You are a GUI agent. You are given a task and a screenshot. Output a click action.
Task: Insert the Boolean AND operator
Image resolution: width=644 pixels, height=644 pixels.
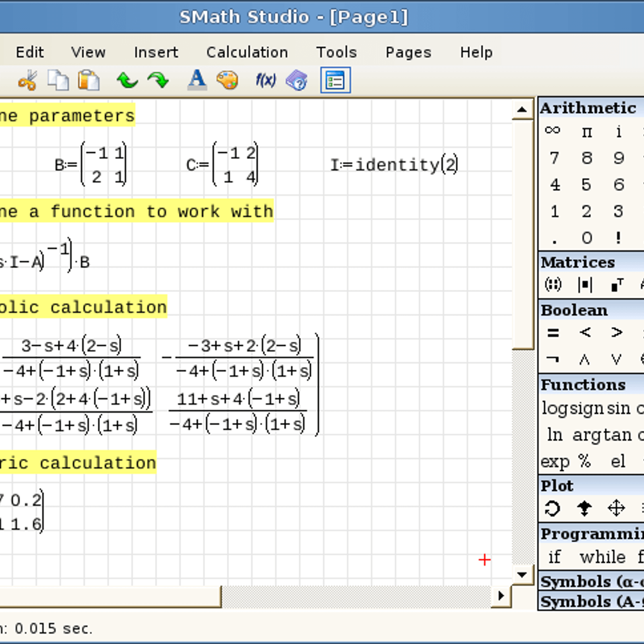[x=585, y=359]
